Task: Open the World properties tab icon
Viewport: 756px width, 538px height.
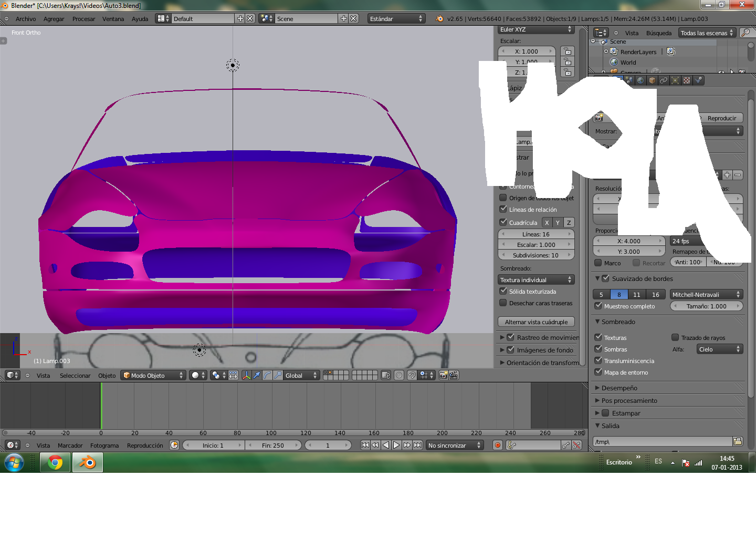Action: [640, 80]
